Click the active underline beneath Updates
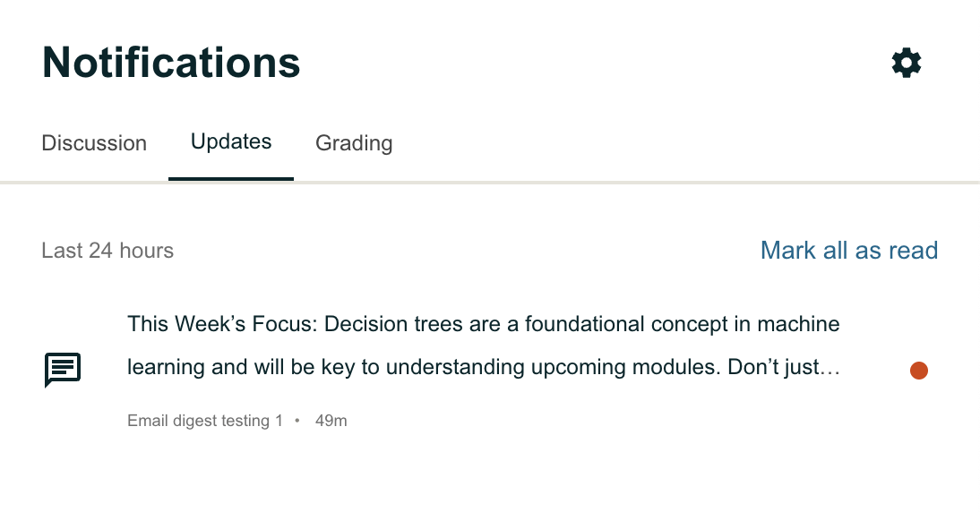The image size is (980, 512). tap(231, 178)
